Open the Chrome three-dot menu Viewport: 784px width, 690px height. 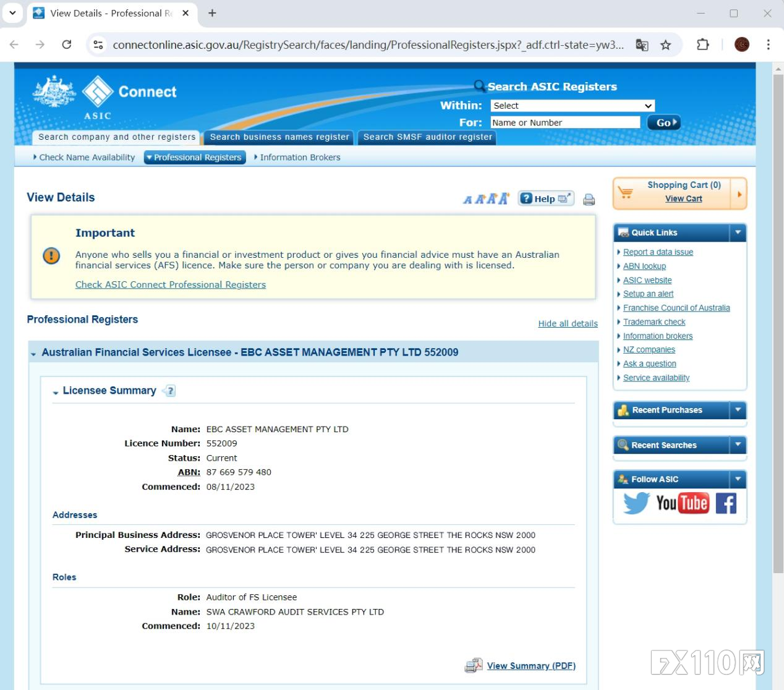pos(769,45)
